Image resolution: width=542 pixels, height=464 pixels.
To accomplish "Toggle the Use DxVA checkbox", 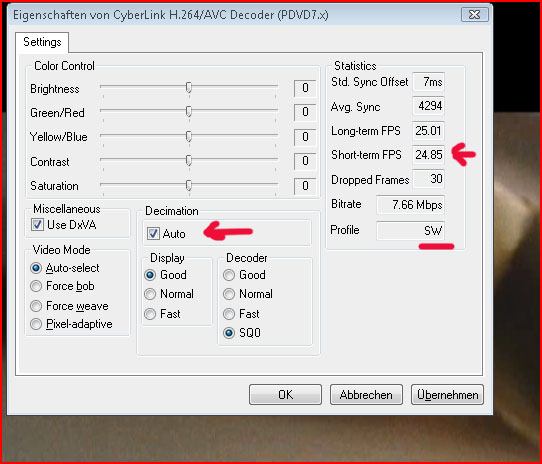I will (x=37, y=225).
